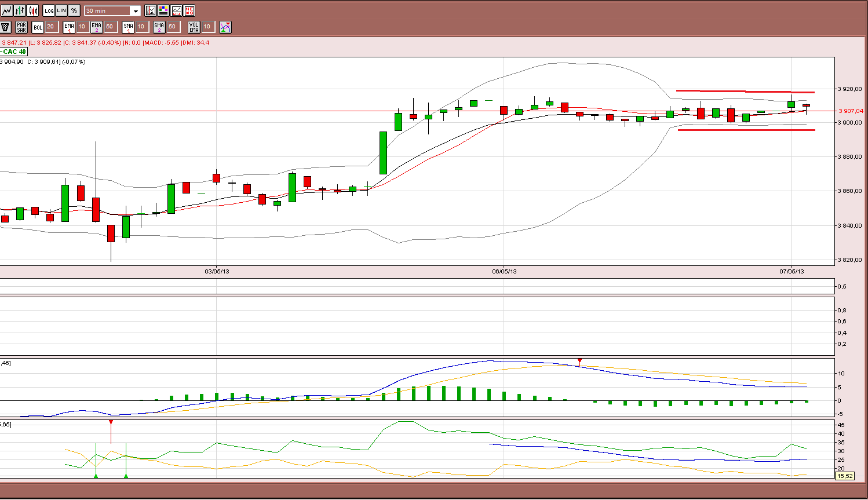Viewport: 868px width, 500px height.
Task: Open the 30 min timeframe dropdown
Action: tap(112, 10)
